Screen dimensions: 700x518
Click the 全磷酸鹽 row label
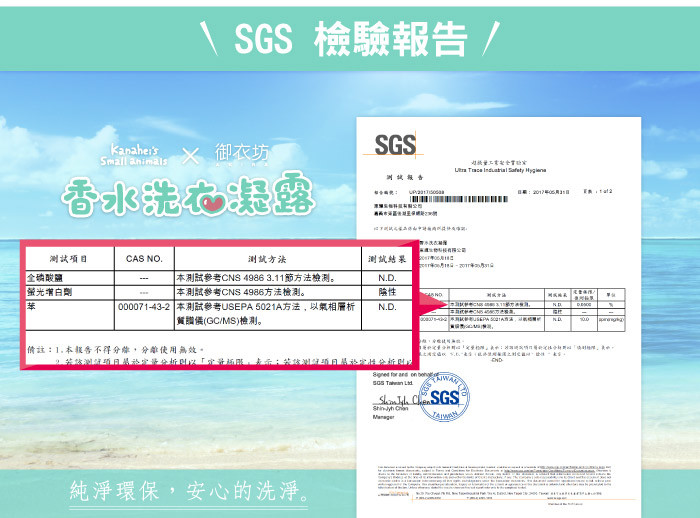point(48,278)
